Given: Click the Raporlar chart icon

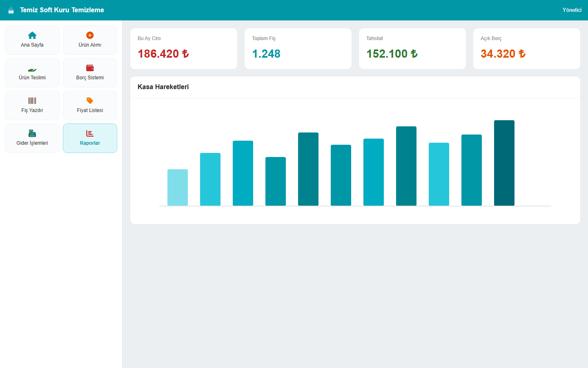Looking at the screenshot, I should [x=90, y=133].
